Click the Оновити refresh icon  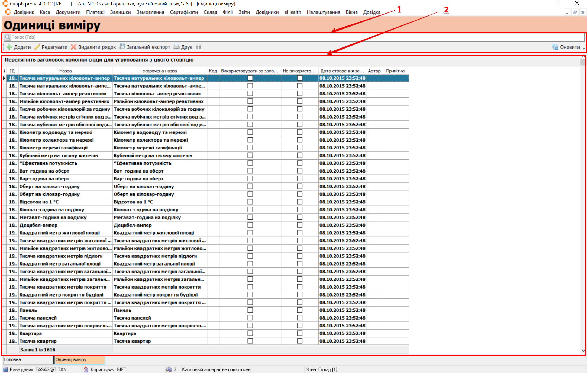click(555, 47)
